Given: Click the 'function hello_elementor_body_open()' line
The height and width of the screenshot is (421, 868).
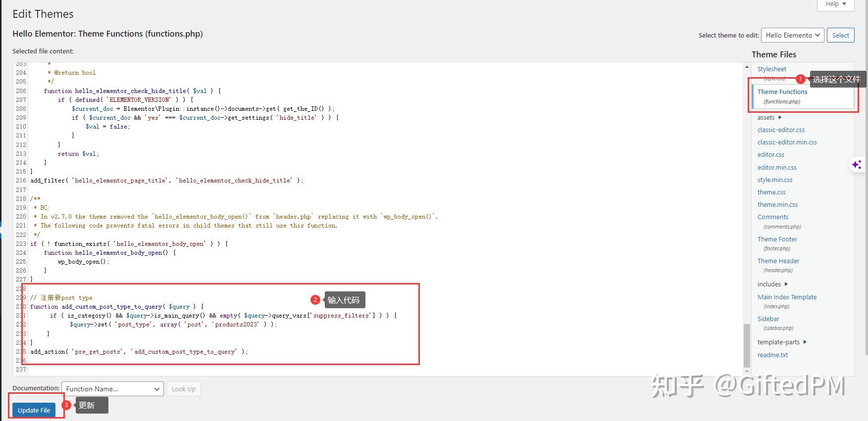Looking at the screenshot, I should pyautogui.click(x=109, y=253).
